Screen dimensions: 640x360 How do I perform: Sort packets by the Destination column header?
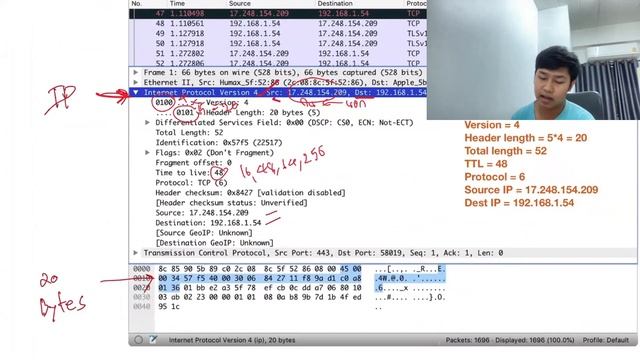coord(335,3)
